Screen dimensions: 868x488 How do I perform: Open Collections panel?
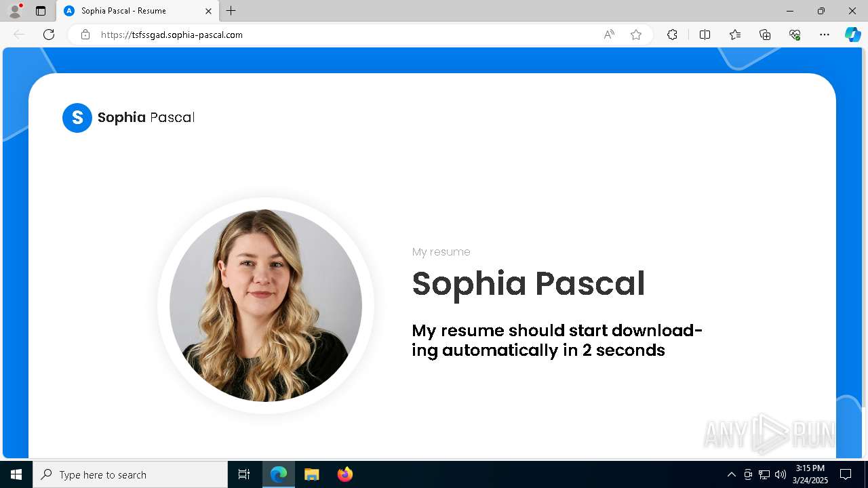click(x=765, y=35)
